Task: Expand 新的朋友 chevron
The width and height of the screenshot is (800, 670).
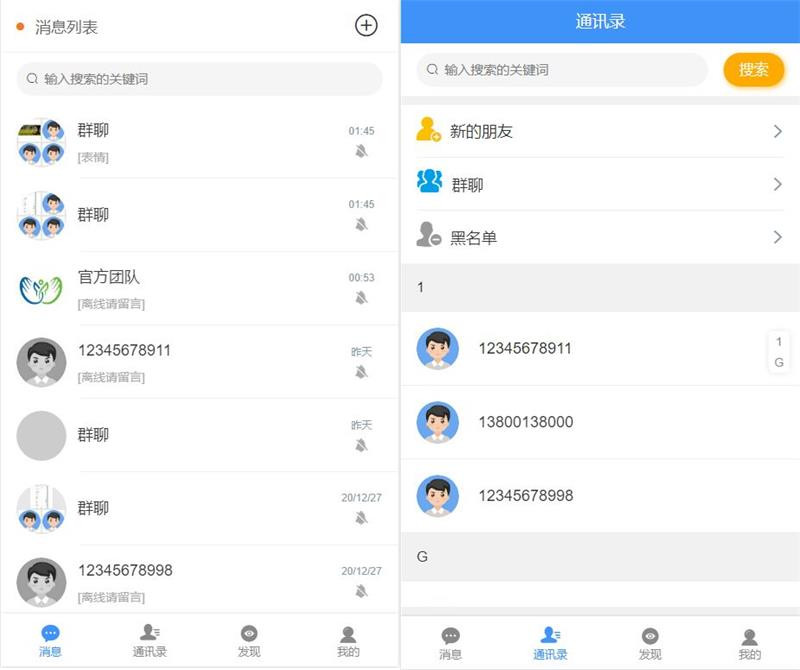Action: (778, 131)
